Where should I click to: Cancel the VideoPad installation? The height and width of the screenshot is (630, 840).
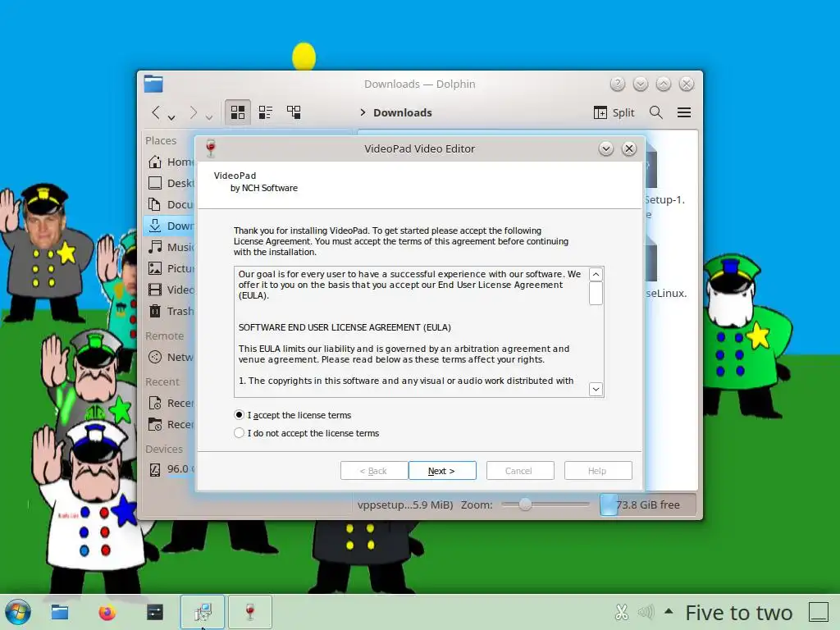519,471
